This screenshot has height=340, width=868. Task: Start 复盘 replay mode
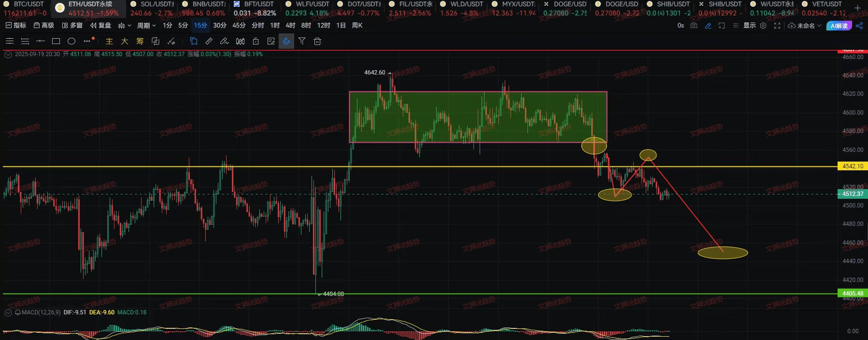(100, 25)
